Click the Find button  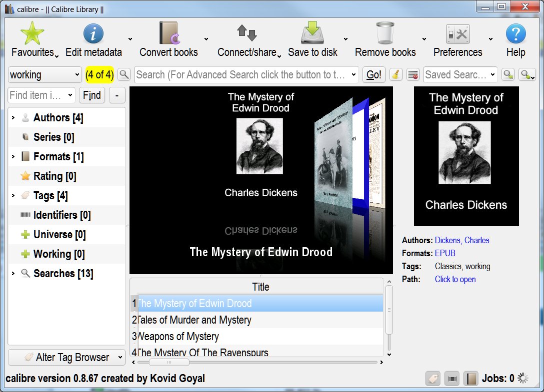pyautogui.click(x=92, y=95)
